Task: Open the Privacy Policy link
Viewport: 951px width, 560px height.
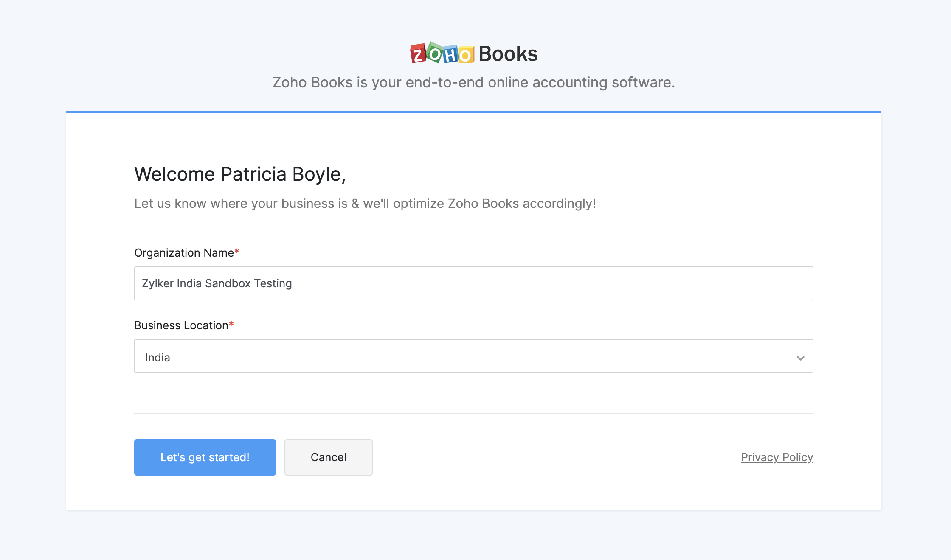Action: (x=777, y=457)
